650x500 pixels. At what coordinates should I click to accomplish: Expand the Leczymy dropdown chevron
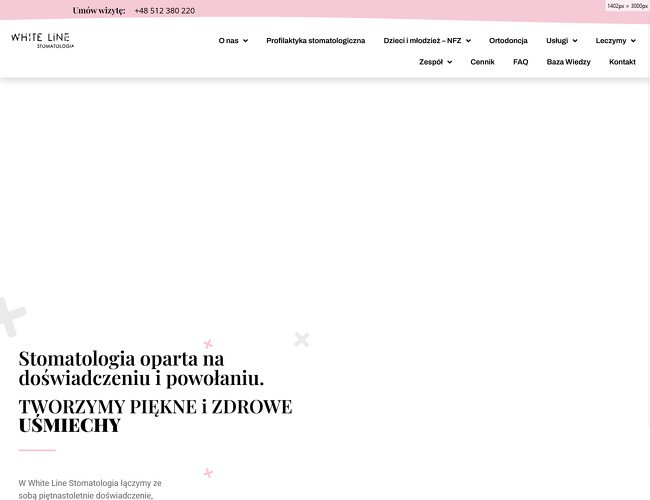point(633,41)
